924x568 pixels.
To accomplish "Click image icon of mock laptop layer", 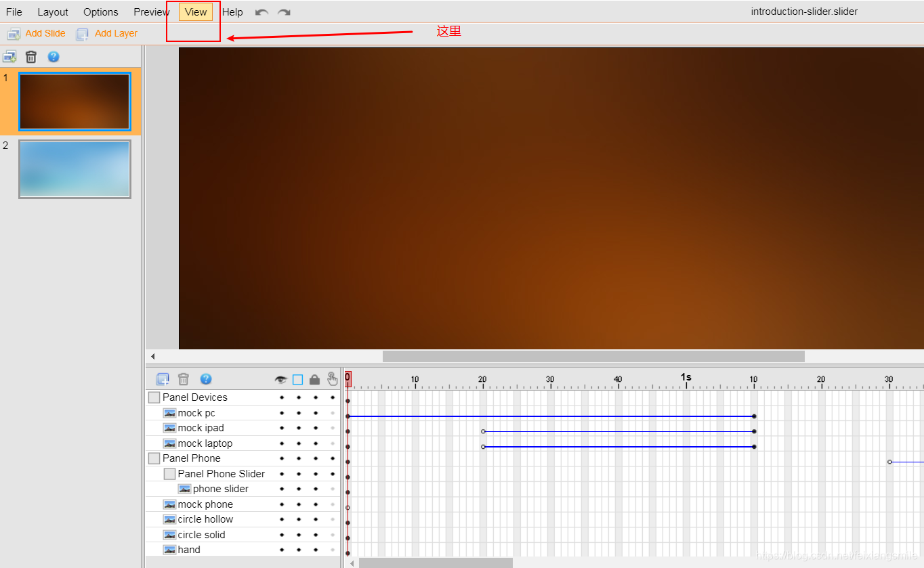I will (x=169, y=443).
